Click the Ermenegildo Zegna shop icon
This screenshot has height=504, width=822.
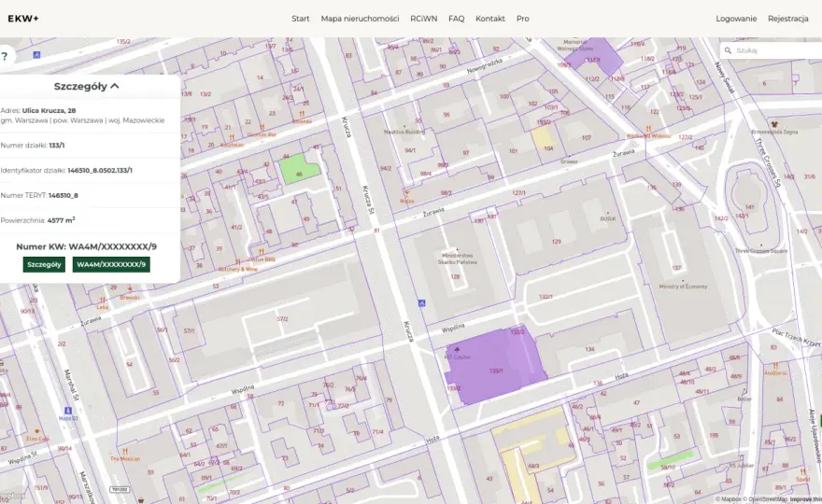(774, 125)
